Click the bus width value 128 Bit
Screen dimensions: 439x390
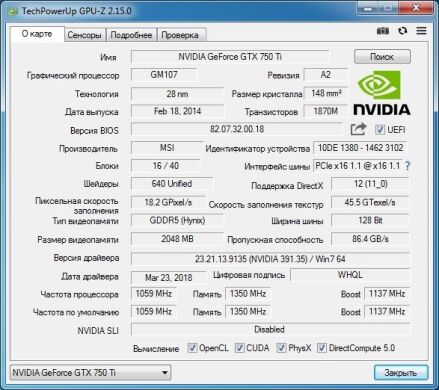point(370,220)
